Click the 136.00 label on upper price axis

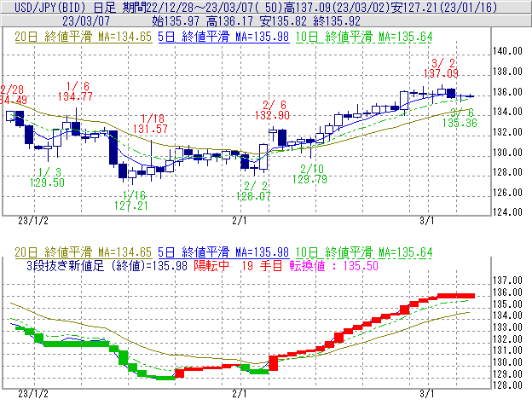point(507,91)
